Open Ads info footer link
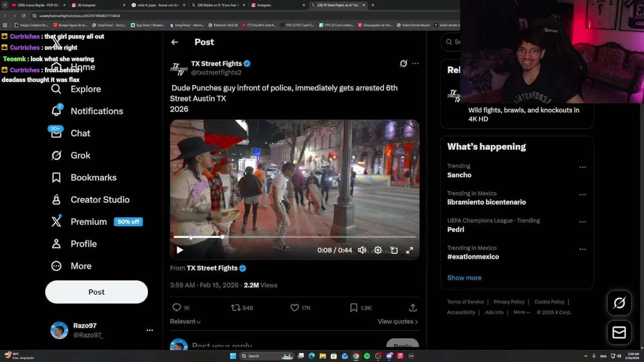Viewport: 644px width, 362px height. click(x=494, y=312)
